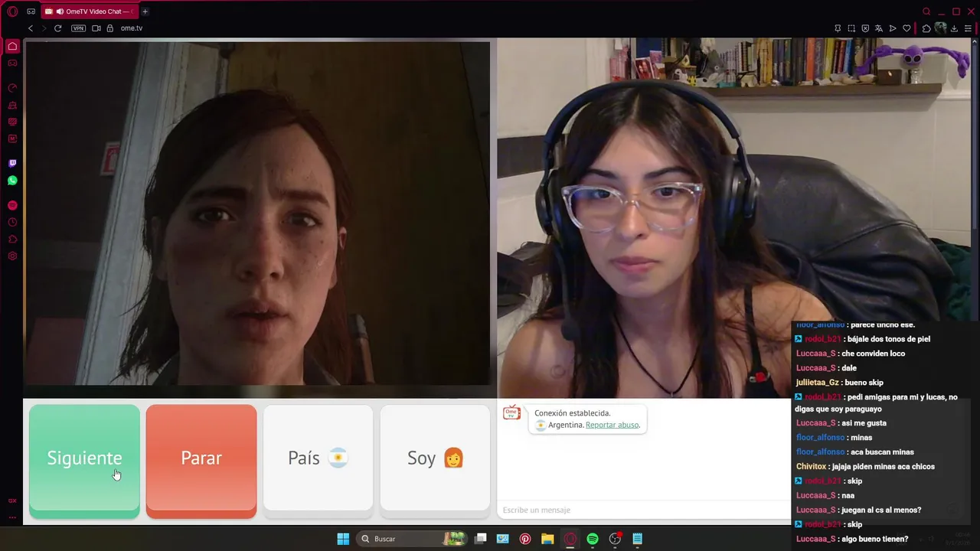Viewport: 980px width, 551px height.
Task: Open the browser profile avatar
Action: (940, 28)
